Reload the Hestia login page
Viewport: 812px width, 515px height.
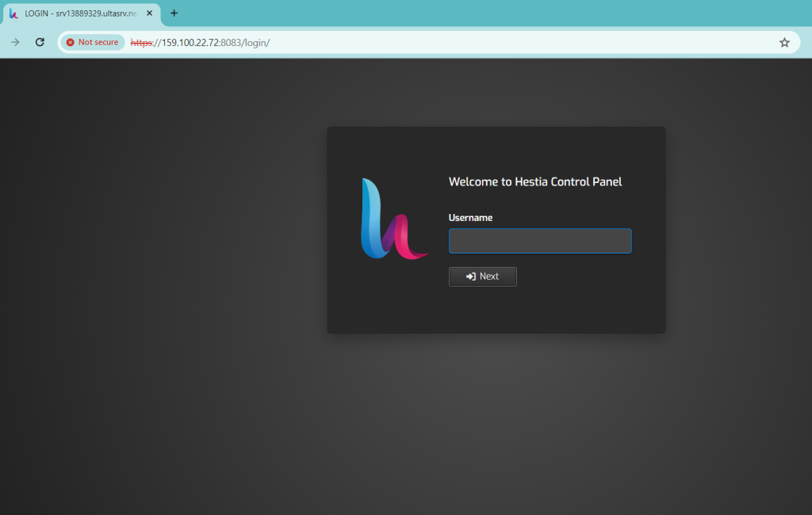pos(40,43)
